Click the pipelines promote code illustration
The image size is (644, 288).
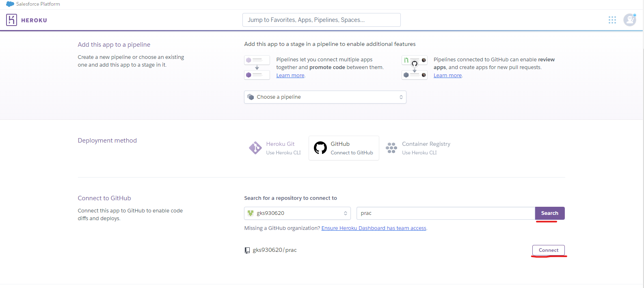tap(257, 67)
